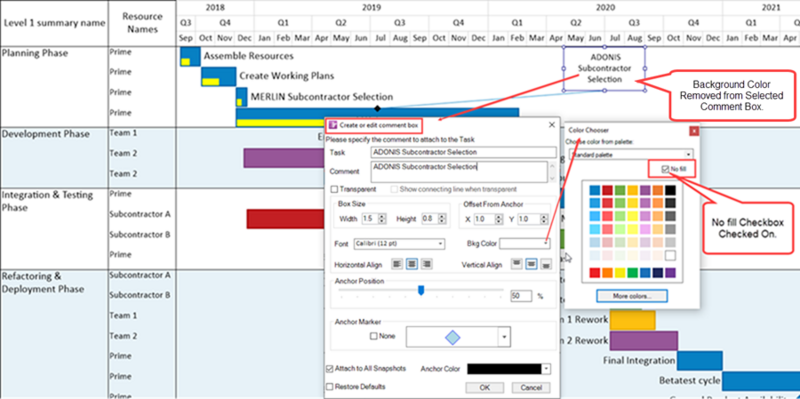Select the ADONIS Subcontractor Selection comment box on chart
The image size is (800, 399).
tap(605, 69)
